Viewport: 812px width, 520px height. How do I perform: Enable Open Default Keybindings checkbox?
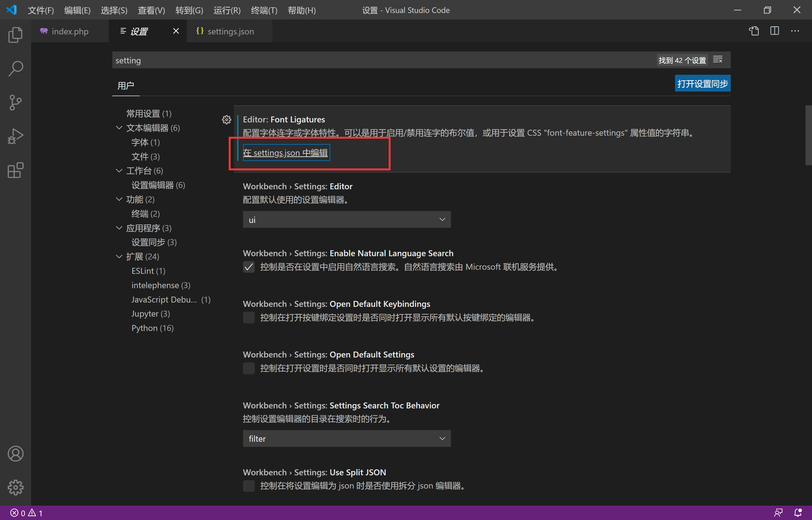[x=249, y=317]
